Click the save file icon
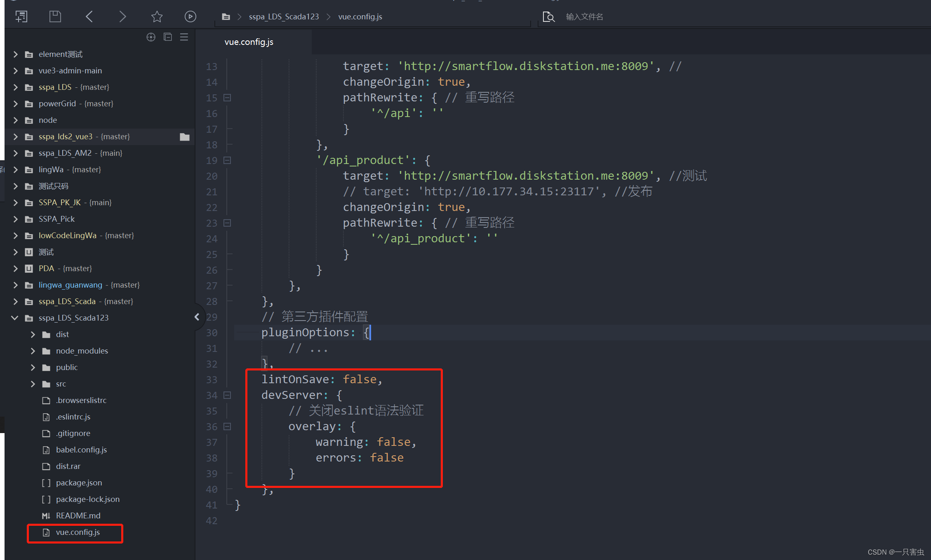Screen dimensions: 931x560 coord(55,16)
